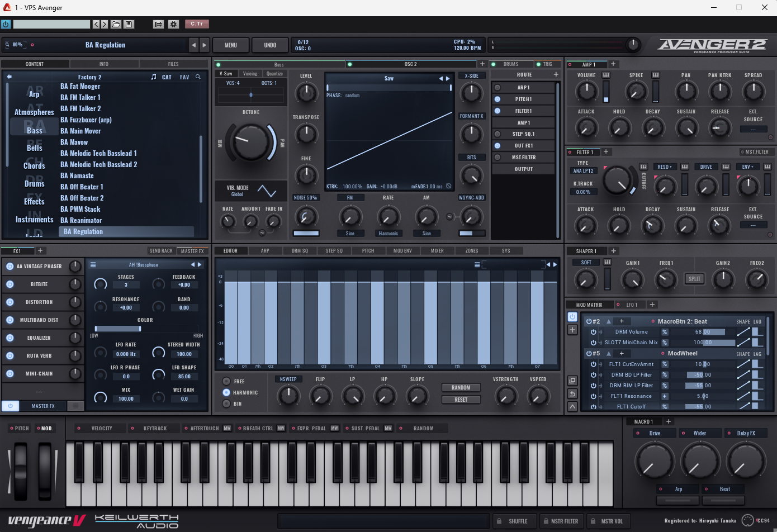Screen dimensions: 777x532
Task: Toggle Distortion effect power button
Action: click(x=10, y=302)
